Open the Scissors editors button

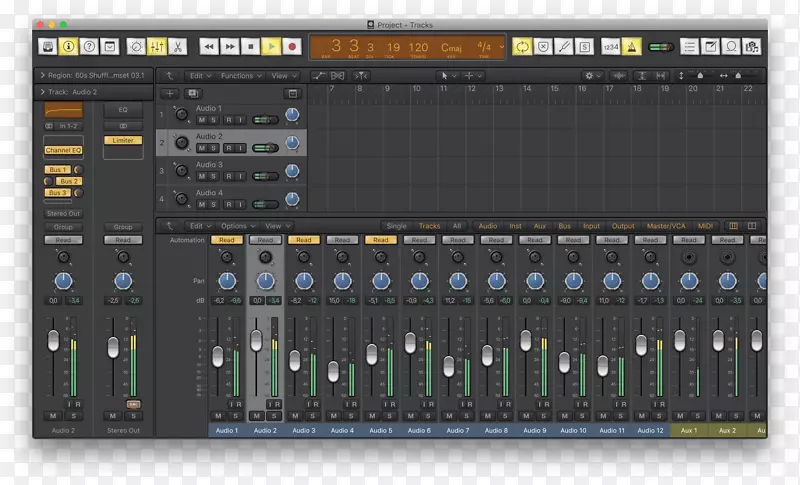(x=177, y=46)
